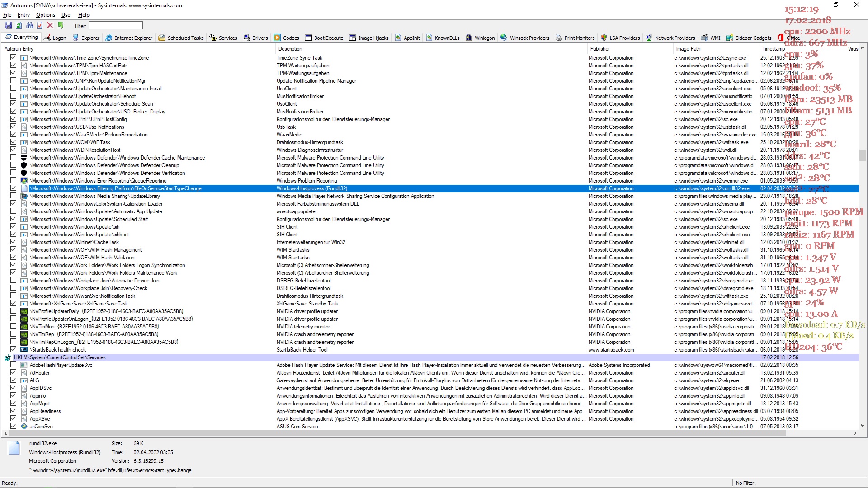
Task: Switch to the Boot Execute tab
Action: point(324,38)
